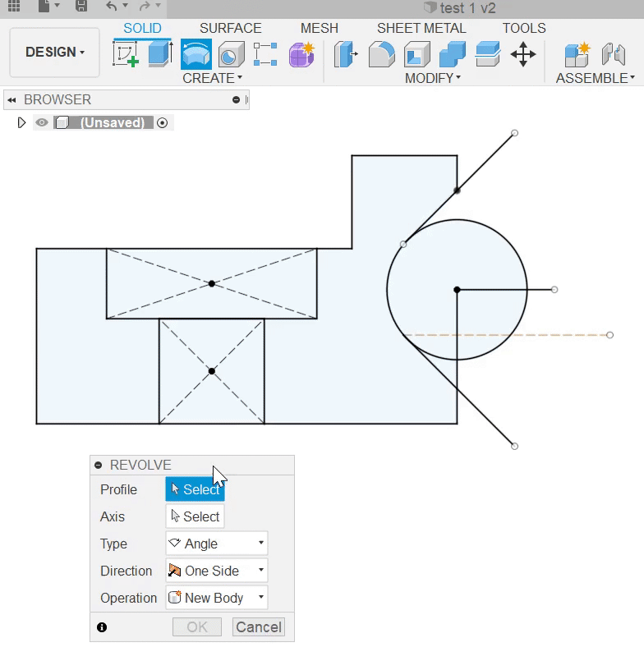Collapse the Revolve dialog with the minus dot
Viewport: 644px width, 647px height.
click(x=99, y=465)
